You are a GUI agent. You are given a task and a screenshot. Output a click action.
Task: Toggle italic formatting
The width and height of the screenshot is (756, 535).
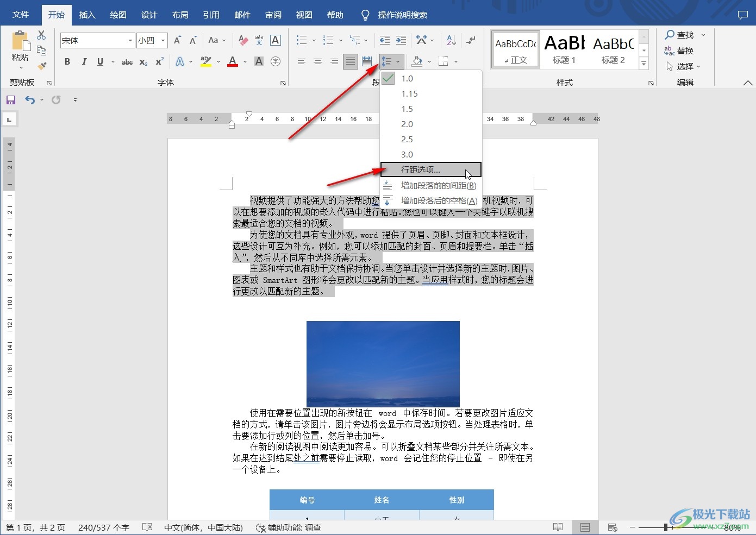click(x=84, y=61)
